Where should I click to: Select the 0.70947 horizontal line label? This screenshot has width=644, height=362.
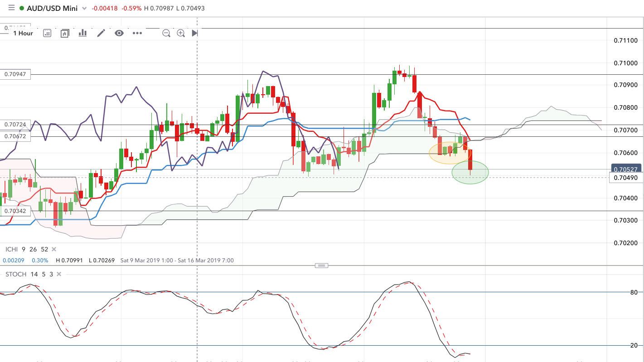coord(15,74)
